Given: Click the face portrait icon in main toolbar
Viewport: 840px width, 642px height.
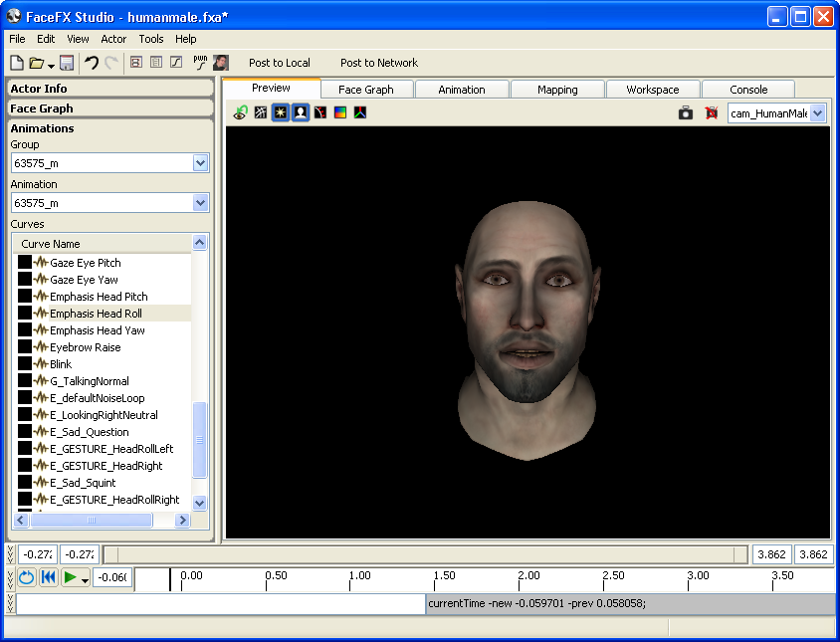Looking at the screenshot, I should tap(220, 63).
